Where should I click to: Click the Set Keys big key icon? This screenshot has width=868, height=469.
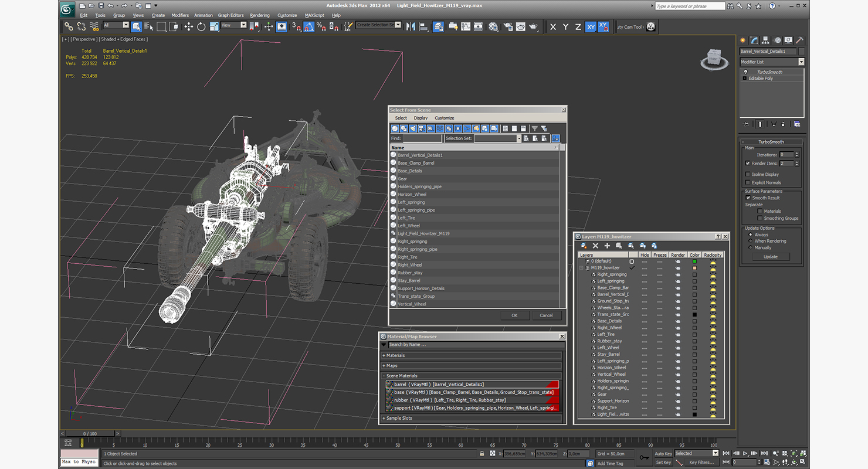[644, 457]
